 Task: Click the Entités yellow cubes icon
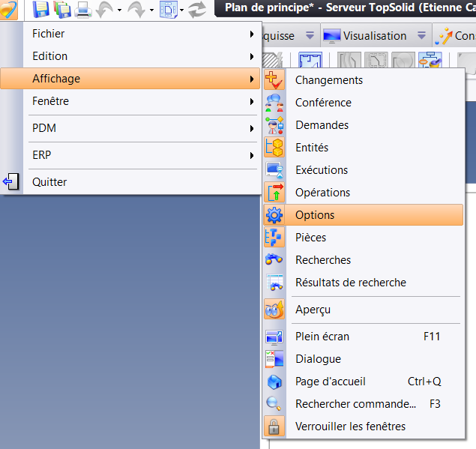[x=274, y=147]
